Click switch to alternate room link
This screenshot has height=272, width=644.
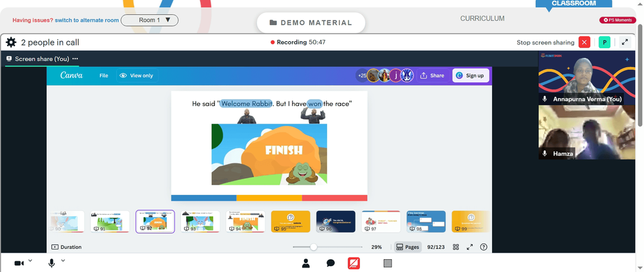(x=87, y=20)
